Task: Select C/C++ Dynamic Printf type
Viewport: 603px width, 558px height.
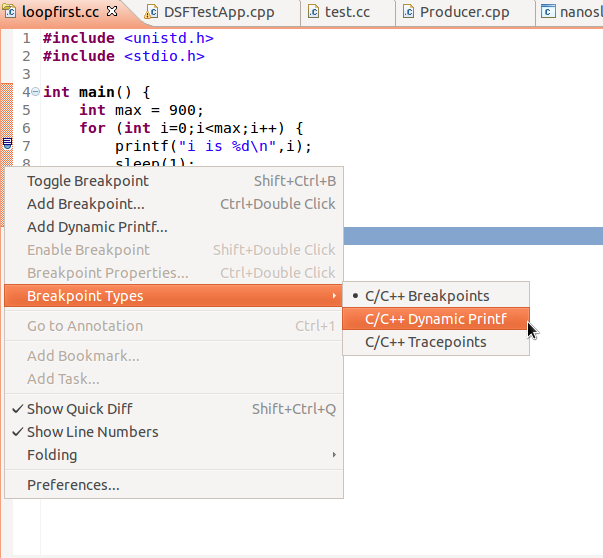Action: click(x=436, y=319)
